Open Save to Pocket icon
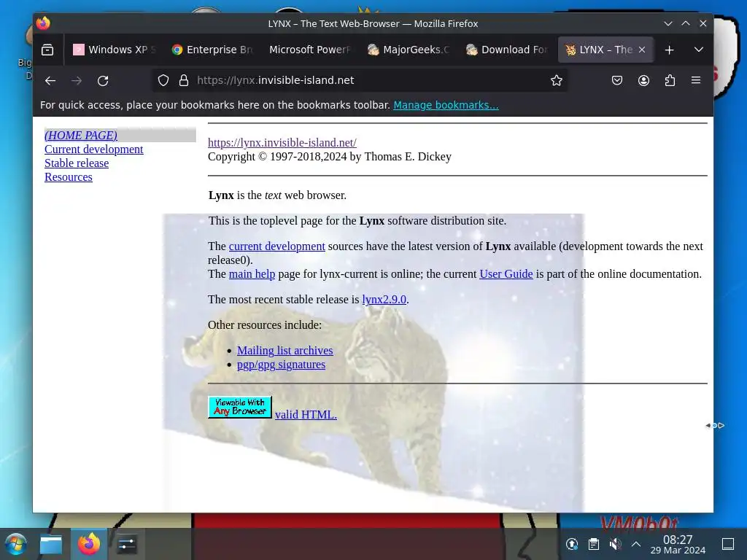Screen dimensions: 747x560 click(x=617, y=80)
